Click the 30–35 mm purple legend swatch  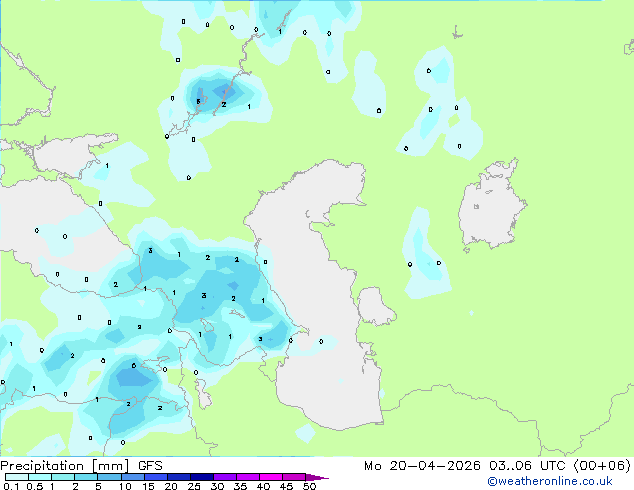(225, 477)
